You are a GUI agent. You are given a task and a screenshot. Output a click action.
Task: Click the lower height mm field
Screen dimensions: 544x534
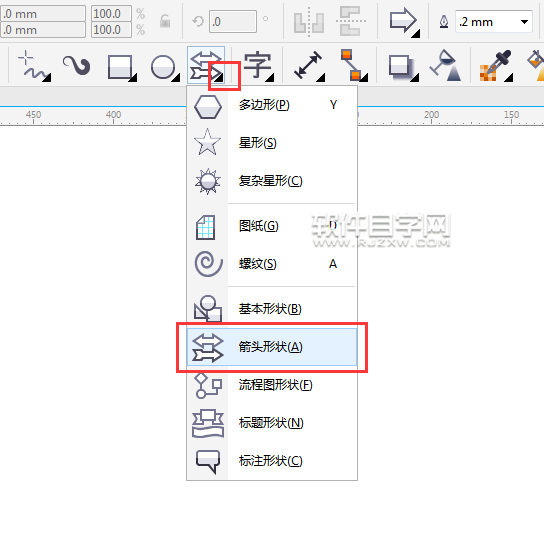coord(43,30)
